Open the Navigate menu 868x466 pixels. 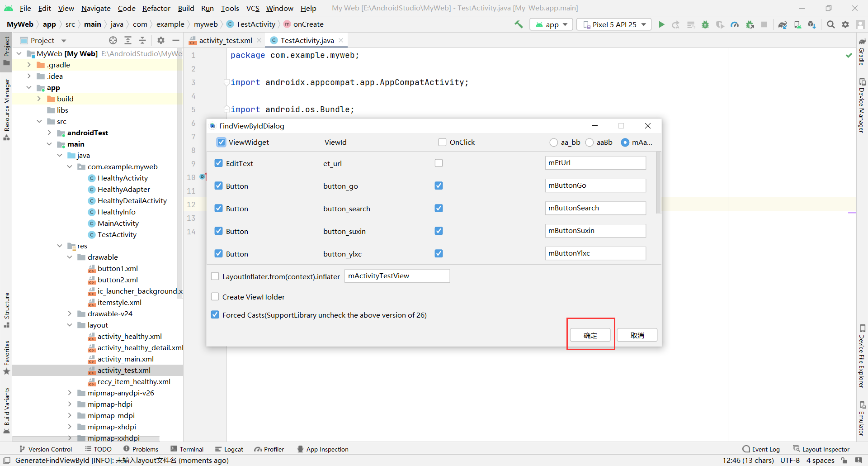(96, 8)
